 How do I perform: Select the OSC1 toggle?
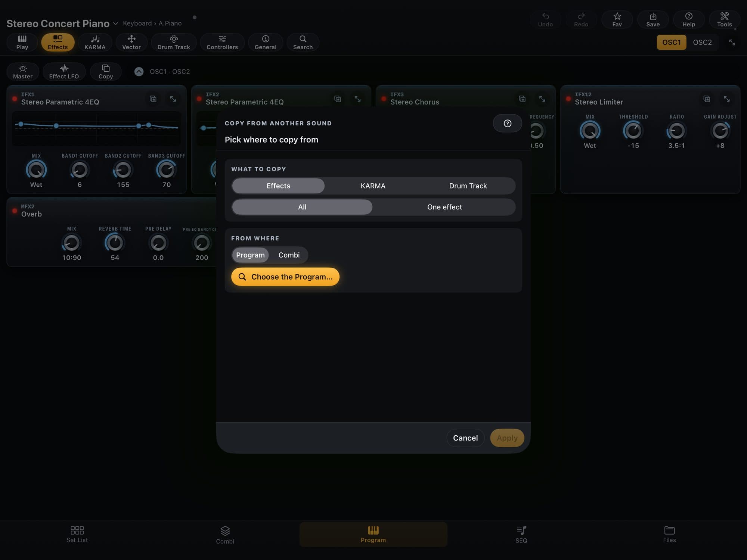point(672,42)
